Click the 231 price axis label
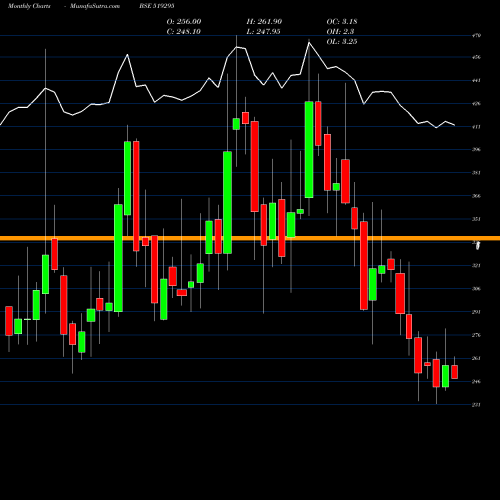500x500 pixels. tap(476, 405)
